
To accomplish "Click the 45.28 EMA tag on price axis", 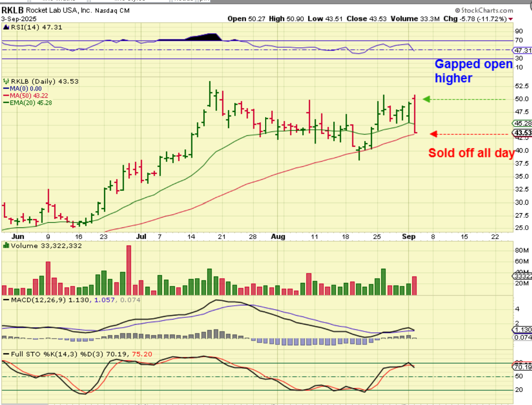I will pyautogui.click(x=522, y=123).
